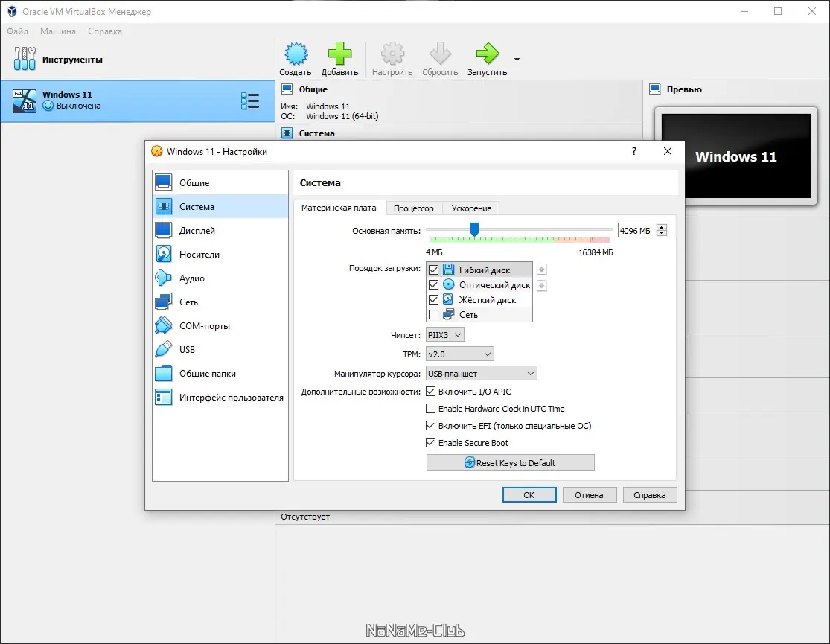Switch to Материнская плата tab

click(x=339, y=208)
